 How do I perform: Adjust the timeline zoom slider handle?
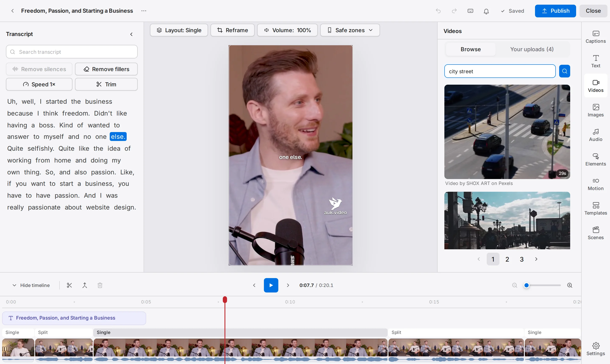click(527, 285)
